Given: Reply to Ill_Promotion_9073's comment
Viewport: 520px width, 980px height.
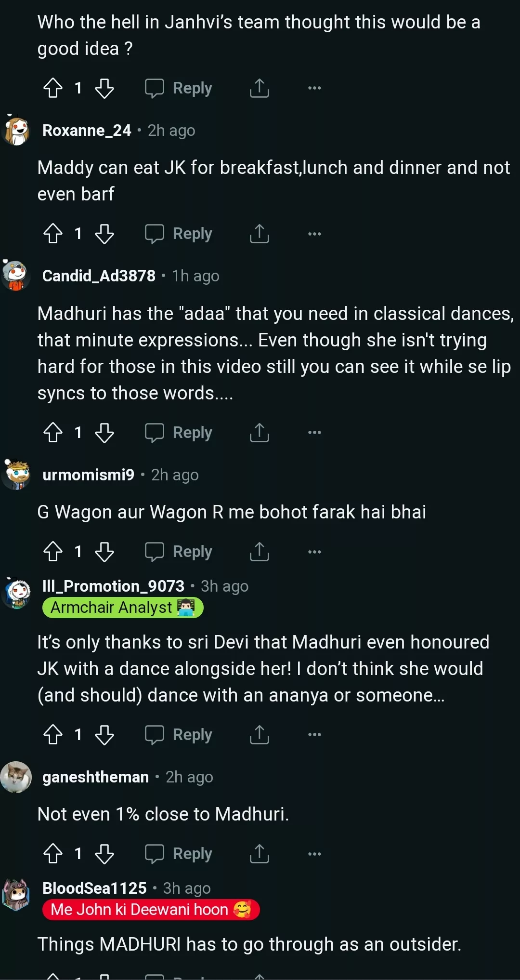Looking at the screenshot, I should (x=179, y=735).
